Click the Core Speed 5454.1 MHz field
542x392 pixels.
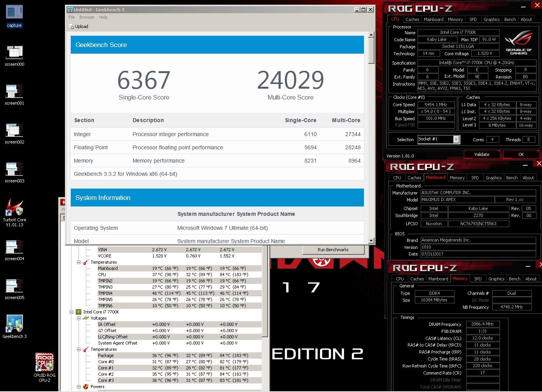tap(436, 105)
